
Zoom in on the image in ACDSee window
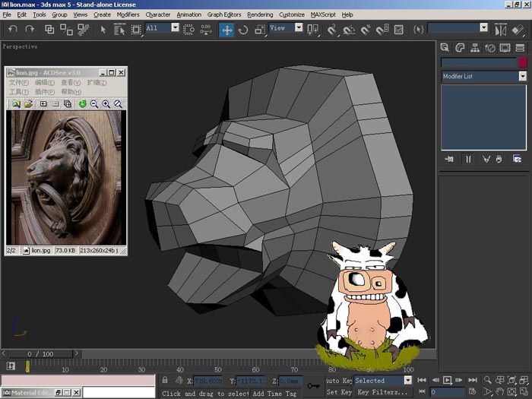point(106,104)
